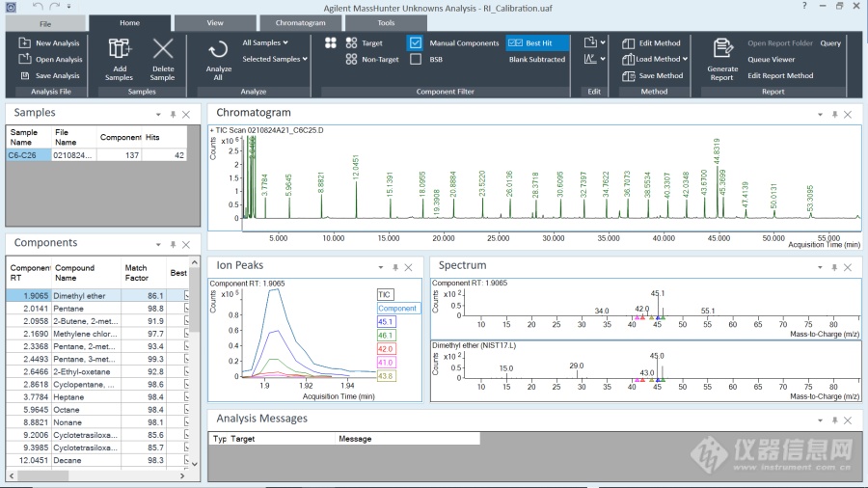Click the application icon in title bar

(11, 7)
